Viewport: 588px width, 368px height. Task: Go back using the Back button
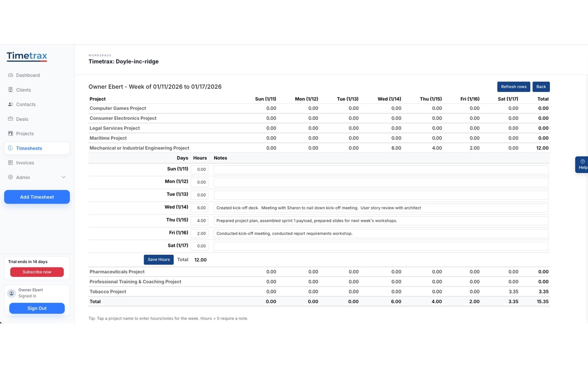point(541,87)
